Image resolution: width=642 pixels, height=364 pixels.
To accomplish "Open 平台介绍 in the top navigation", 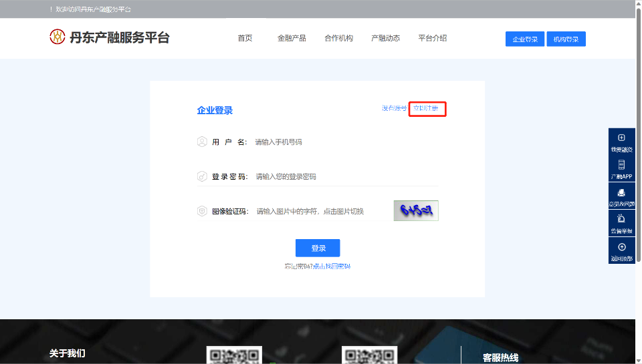I will click(432, 38).
